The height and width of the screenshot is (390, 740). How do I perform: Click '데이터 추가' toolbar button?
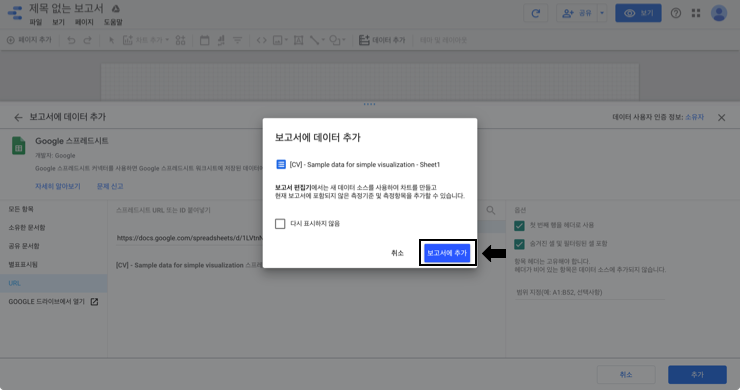382,41
